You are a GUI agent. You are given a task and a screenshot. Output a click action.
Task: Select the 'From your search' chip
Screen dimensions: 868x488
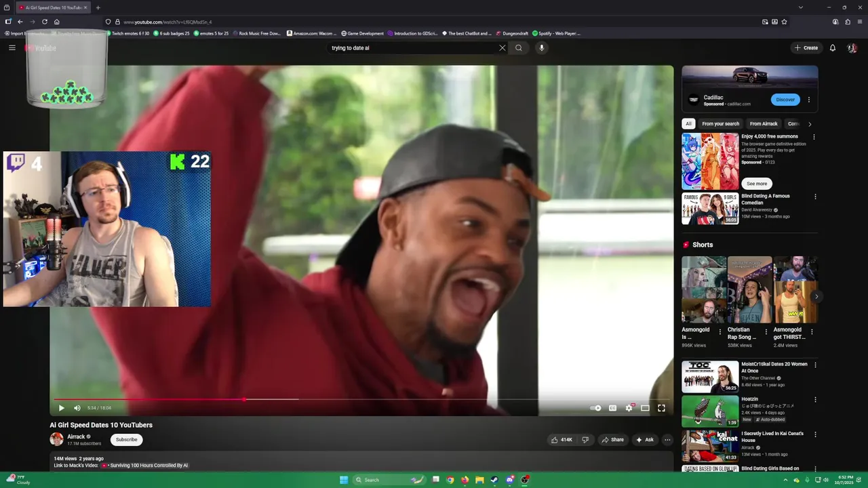[x=720, y=124]
